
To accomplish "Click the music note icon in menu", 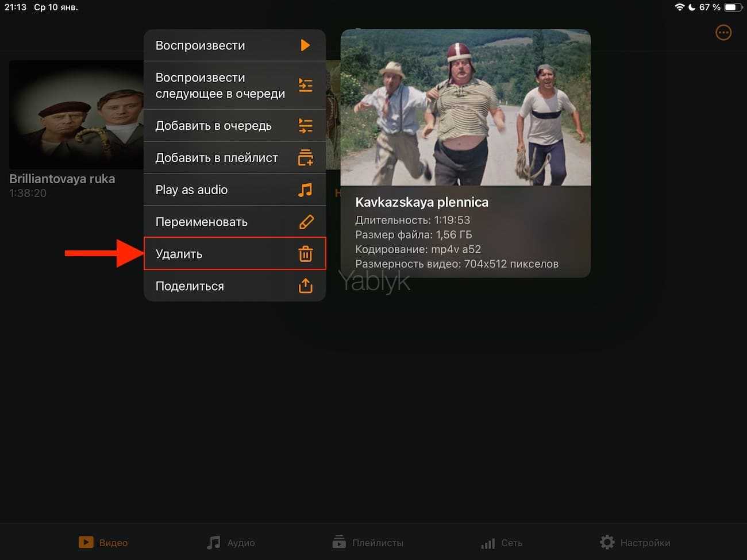I will (x=306, y=190).
